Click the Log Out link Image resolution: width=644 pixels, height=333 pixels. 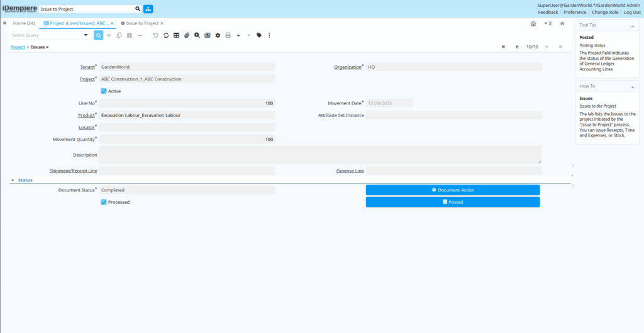click(632, 13)
